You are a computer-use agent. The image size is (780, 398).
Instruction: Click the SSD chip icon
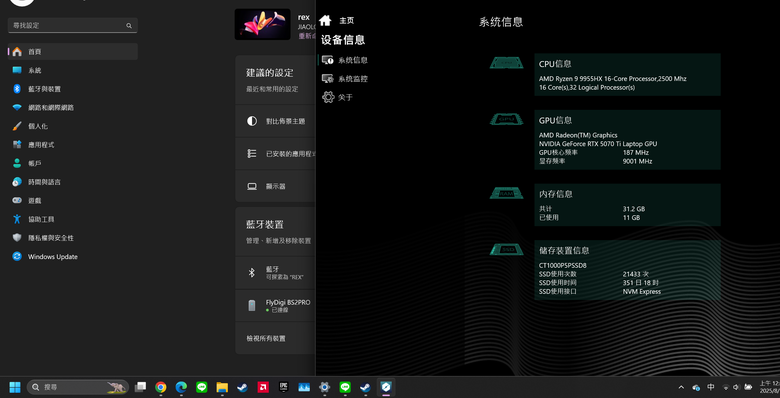pyautogui.click(x=506, y=249)
